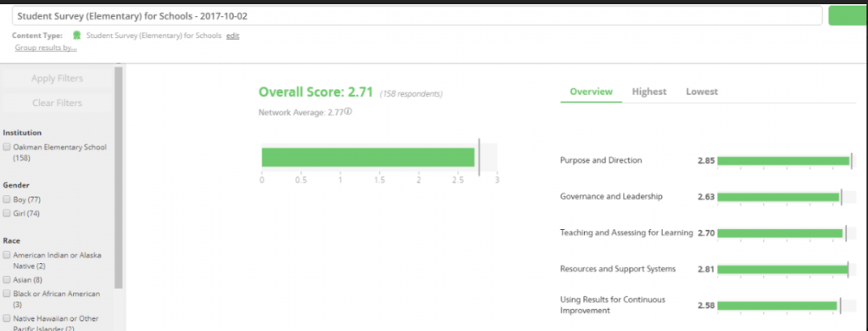Check the Girl (74) gender filter
The height and width of the screenshot is (331, 868).
tap(7, 214)
